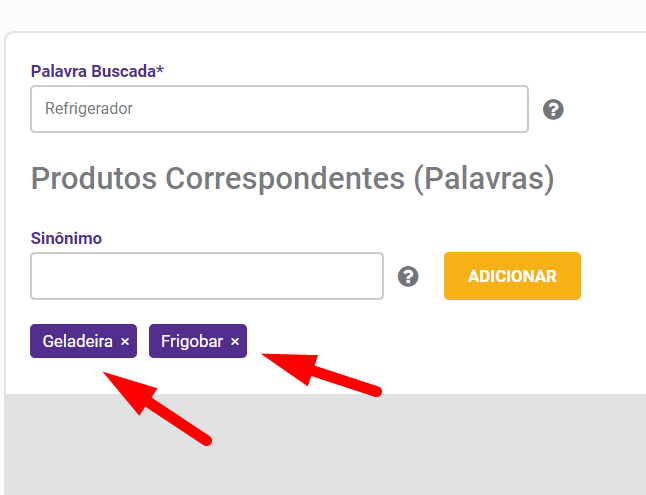Click the Sinônimo field label
Viewport: 646px width, 495px height.
(66, 238)
